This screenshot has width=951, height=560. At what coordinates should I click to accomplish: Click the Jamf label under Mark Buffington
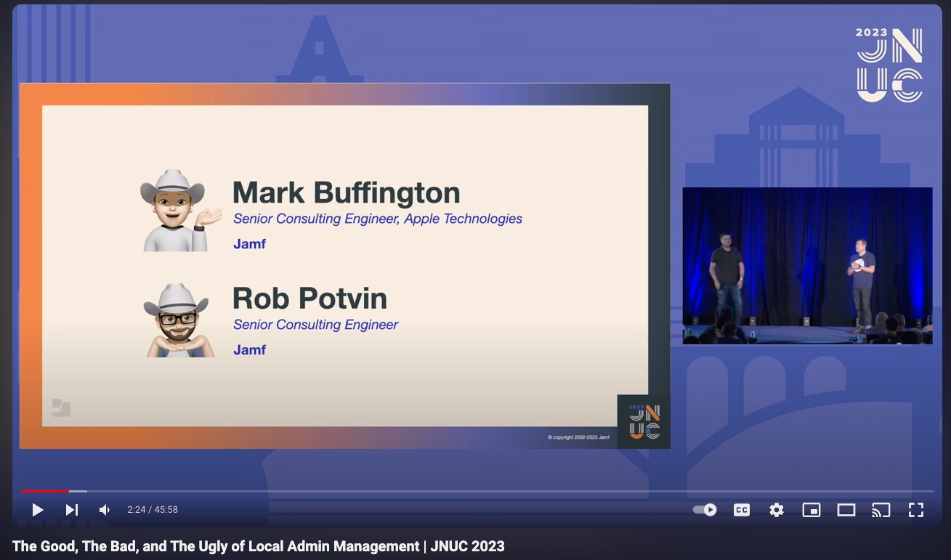click(249, 244)
